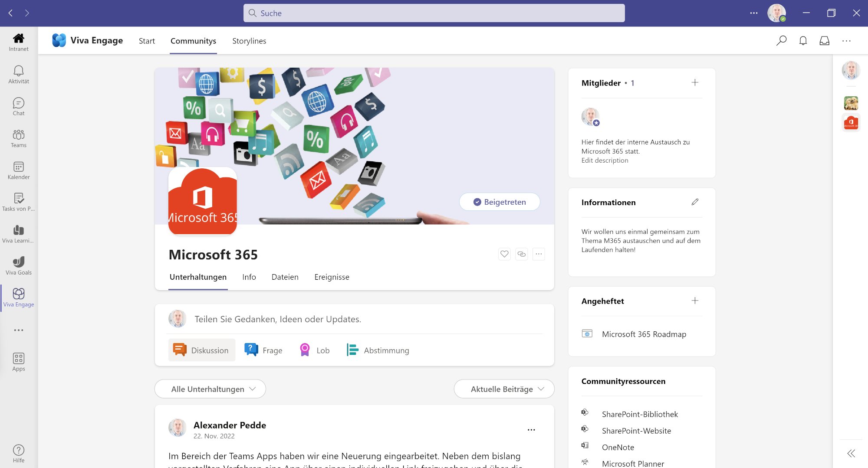This screenshot has height=468, width=868.
Task: Open Chat in the sidebar
Action: (19, 107)
